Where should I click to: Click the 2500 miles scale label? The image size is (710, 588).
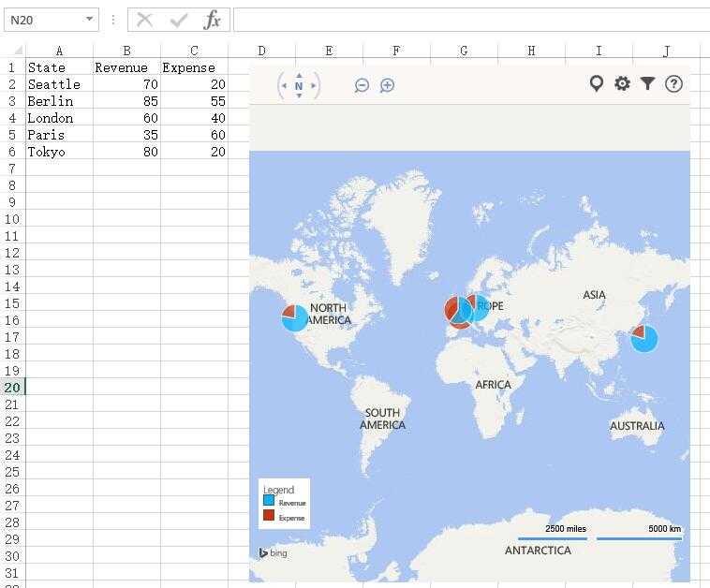[566, 529]
